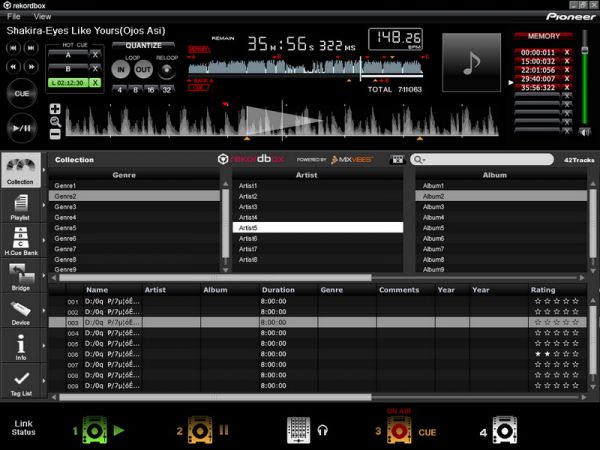This screenshot has width=600, height=450.
Task: Click the rewind search button
Action: 13,67
